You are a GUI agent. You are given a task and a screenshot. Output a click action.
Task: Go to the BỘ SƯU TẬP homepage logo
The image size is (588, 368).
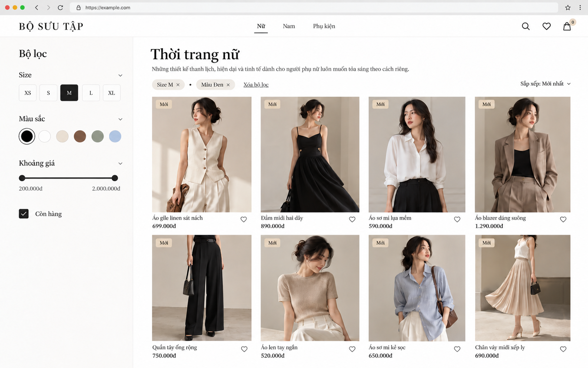(x=51, y=26)
